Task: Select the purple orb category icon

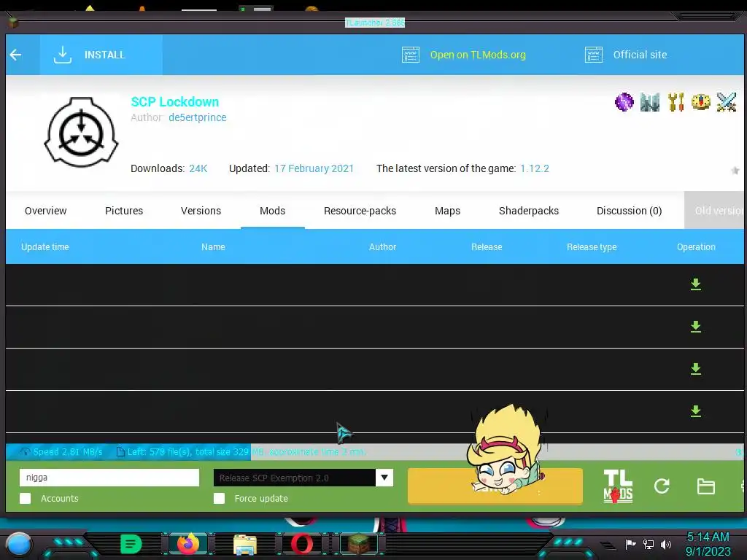Action: [x=624, y=102]
